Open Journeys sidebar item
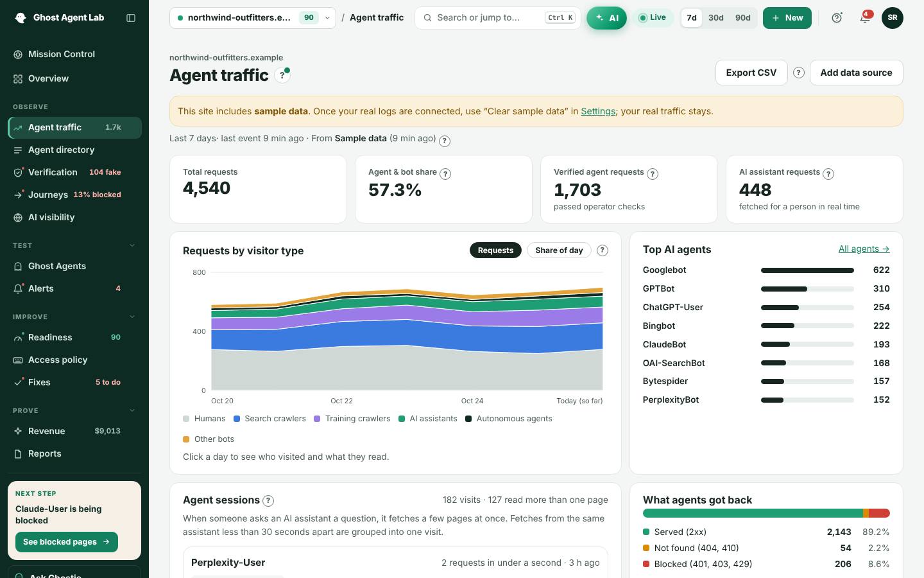This screenshot has width=924, height=578. (74, 195)
